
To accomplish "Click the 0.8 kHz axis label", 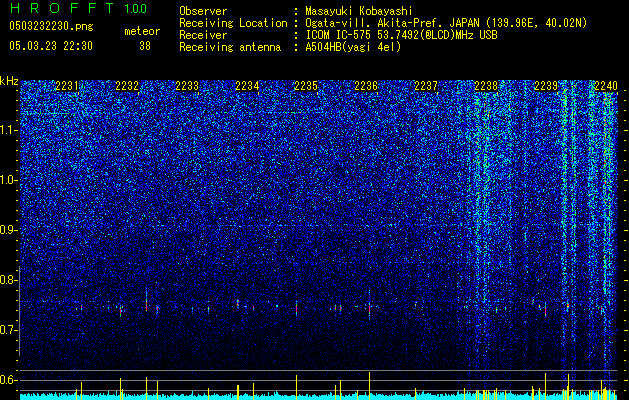I will [x=9, y=280].
